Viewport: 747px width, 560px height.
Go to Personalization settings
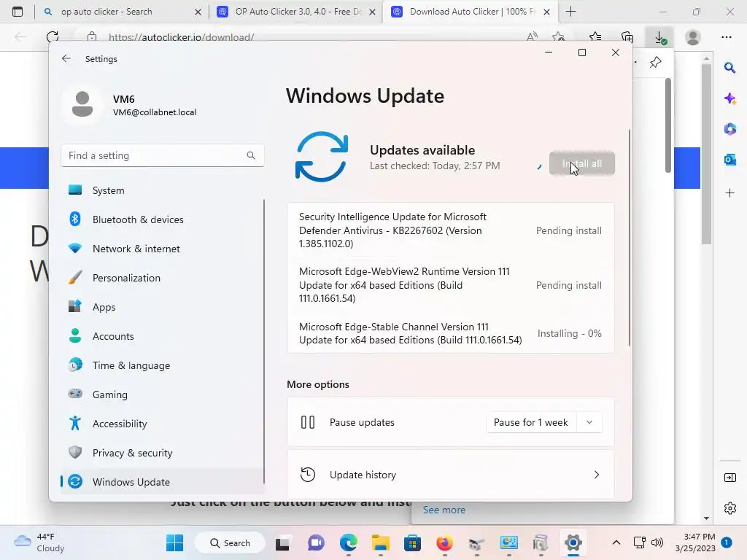[162, 278]
